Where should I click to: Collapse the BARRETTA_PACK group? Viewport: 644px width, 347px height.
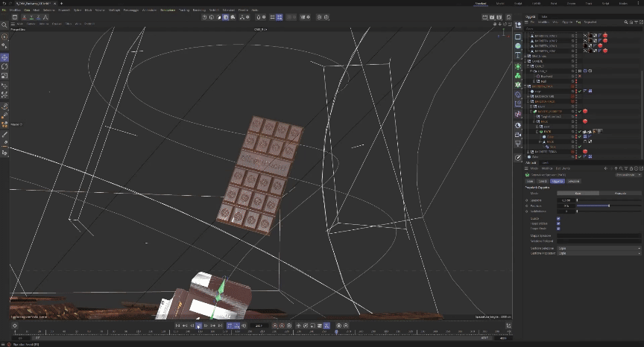tap(525, 86)
